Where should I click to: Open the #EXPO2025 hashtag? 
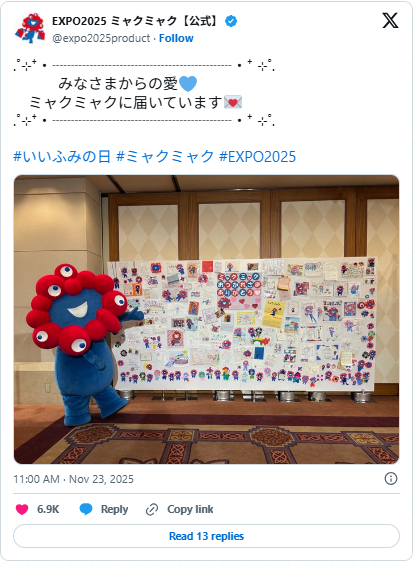click(257, 157)
